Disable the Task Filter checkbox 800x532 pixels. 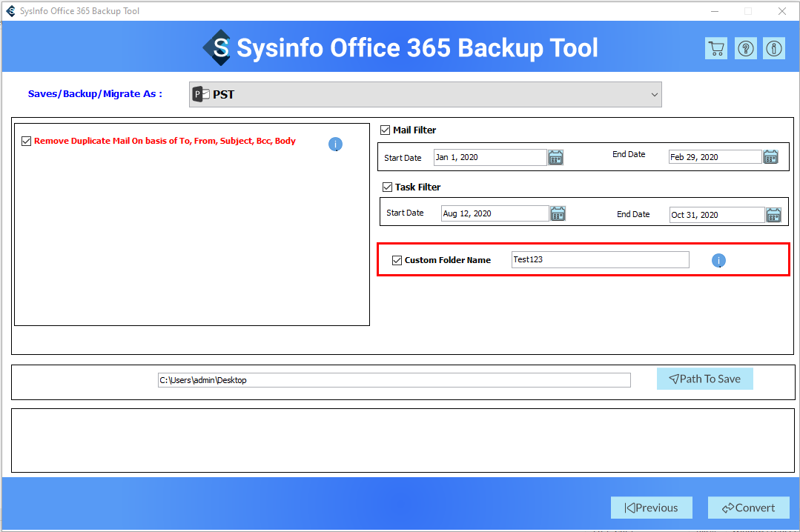[387, 187]
